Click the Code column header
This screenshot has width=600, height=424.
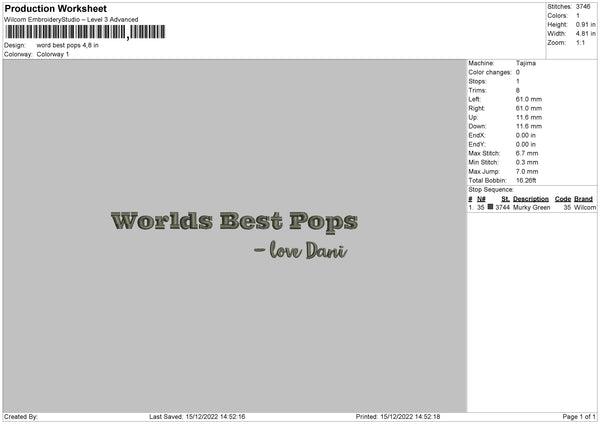coord(563,199)
